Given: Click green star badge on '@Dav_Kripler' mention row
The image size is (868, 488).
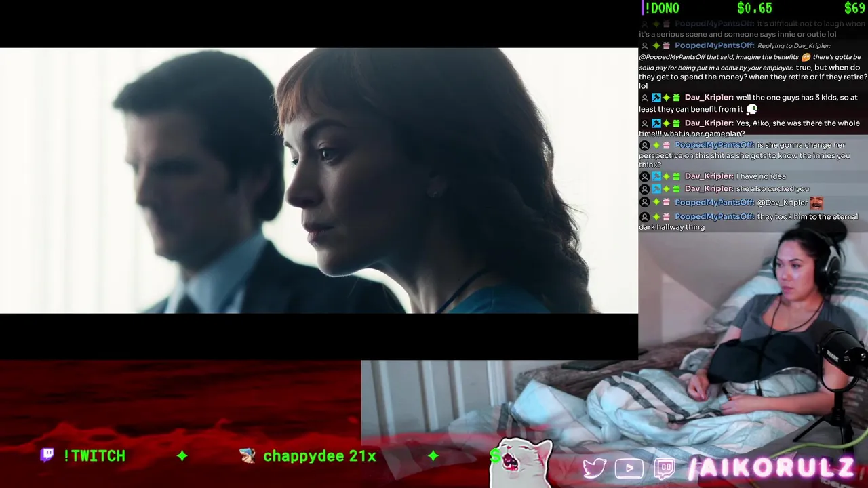Looking at the screenshot, I should pos(656,203).
